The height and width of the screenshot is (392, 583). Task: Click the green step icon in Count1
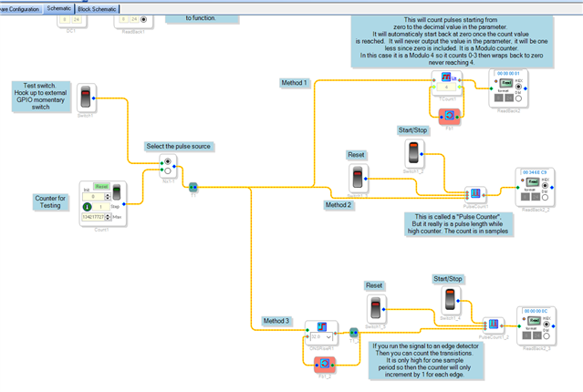coord(87,207)
